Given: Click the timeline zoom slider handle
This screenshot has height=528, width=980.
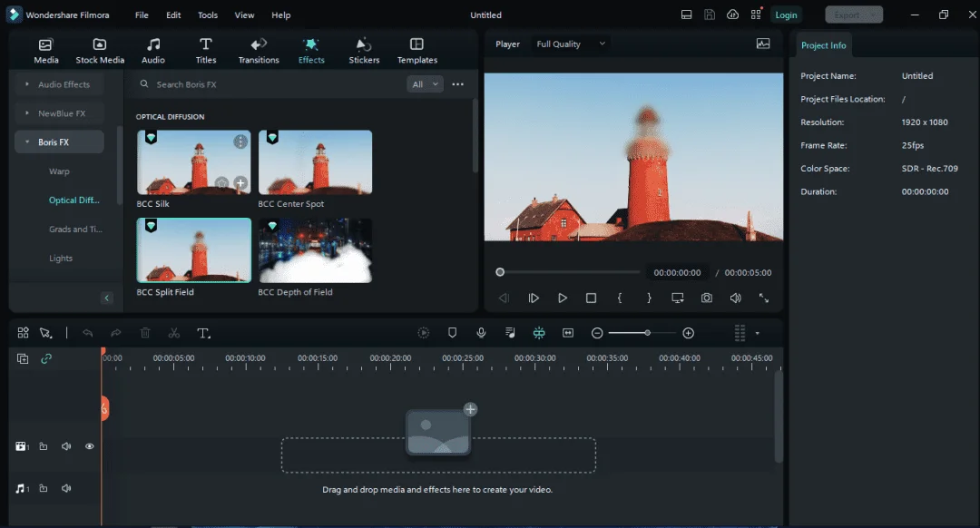Looking at the screenshot, I should (x=648, y=333).
